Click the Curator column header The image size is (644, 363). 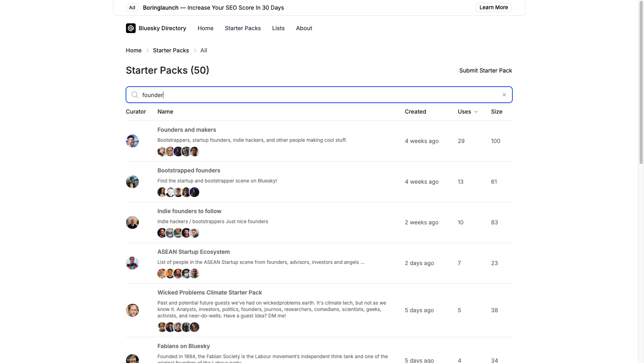click(x=136, y=112)
